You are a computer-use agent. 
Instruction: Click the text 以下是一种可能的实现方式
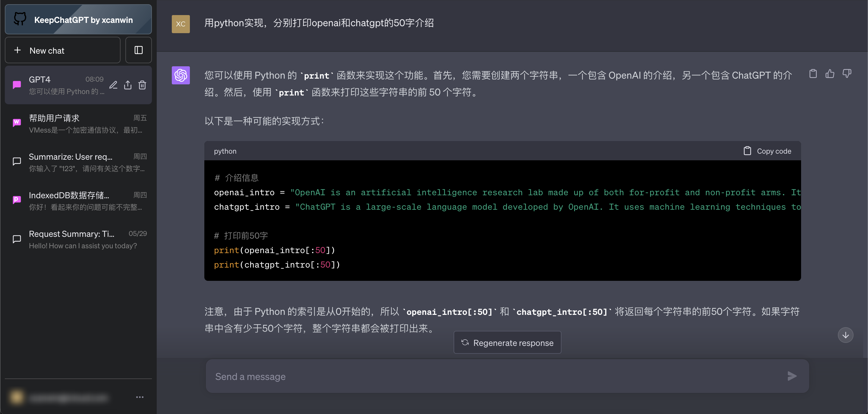coord(265,121)
